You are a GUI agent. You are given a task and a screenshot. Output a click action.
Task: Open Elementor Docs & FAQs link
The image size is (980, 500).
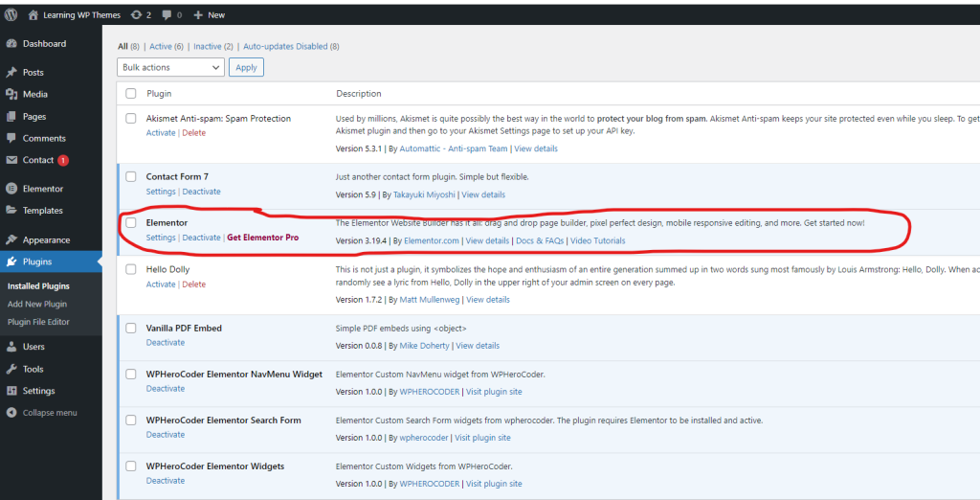[540, 241]
